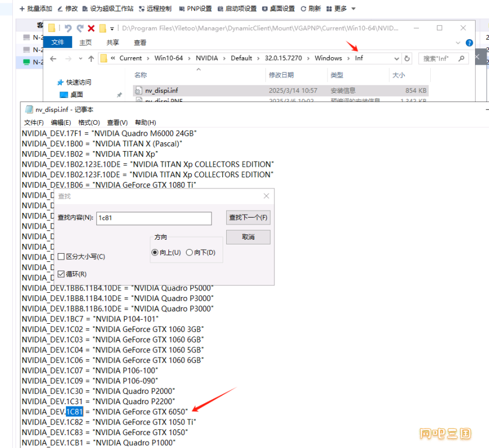This screenshot has width=489, height=448.
Task: Open the quick access toolbar customize dropdown
Action: tap(112, 29)
